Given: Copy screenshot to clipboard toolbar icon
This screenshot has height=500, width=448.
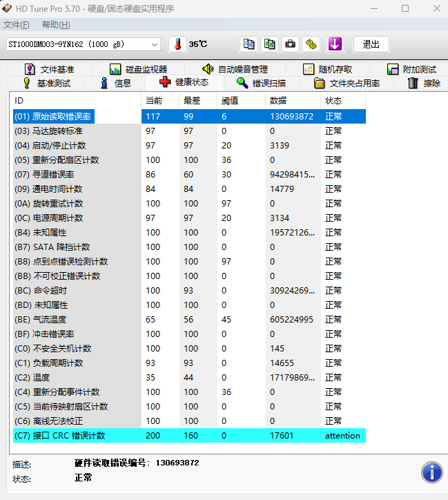Looking at the screenshot, I should tap(270, 44).
